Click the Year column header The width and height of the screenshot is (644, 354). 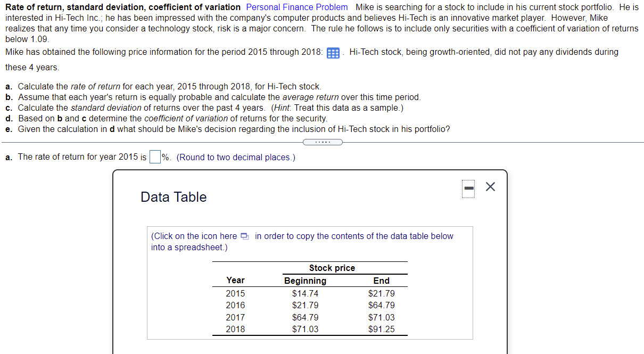[235, 281]
